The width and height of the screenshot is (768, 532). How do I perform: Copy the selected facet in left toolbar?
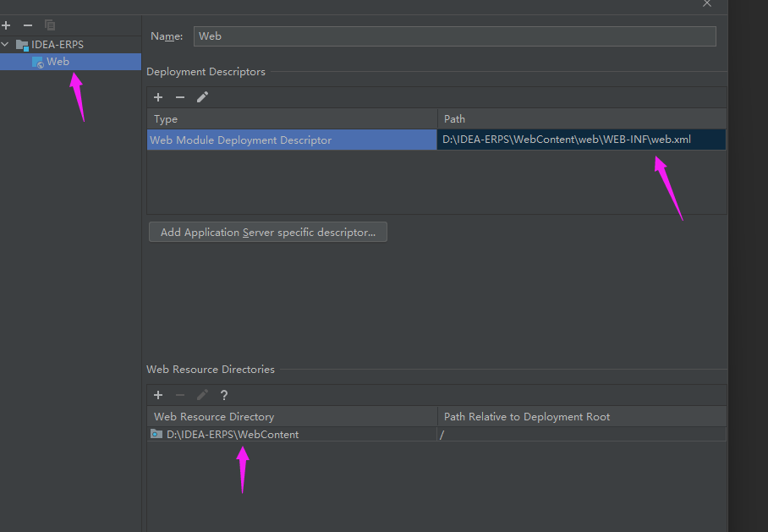[x=50, y=25]
